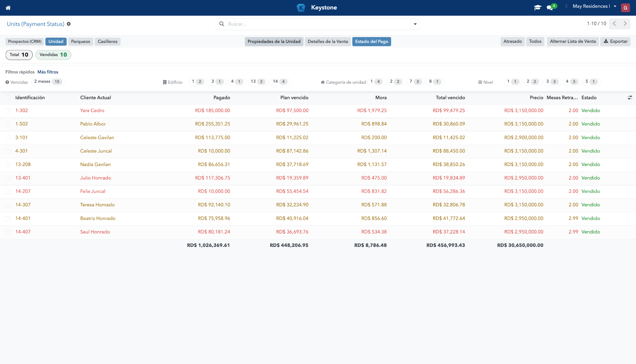Open unit 13-401 Julio Honrado row
The image size is (636, 364).
coord(318,178)
